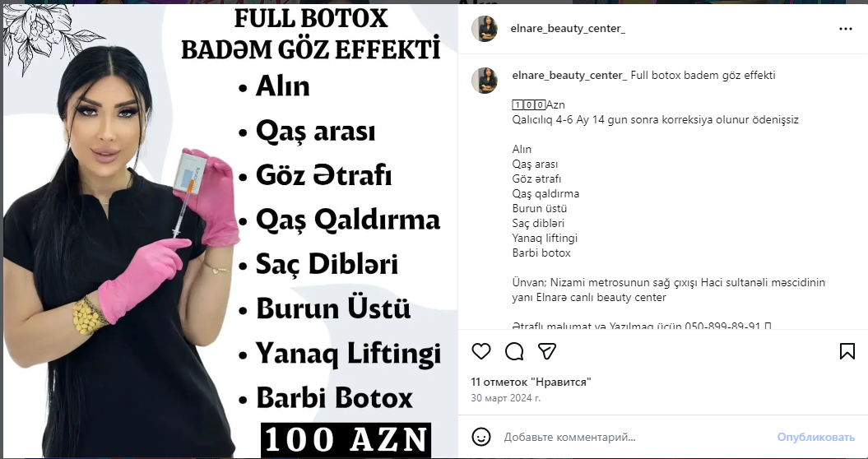Click the Опубликовать post button
Screen dimensions: 868x459
pyautogui.click(x=815, y=437)
